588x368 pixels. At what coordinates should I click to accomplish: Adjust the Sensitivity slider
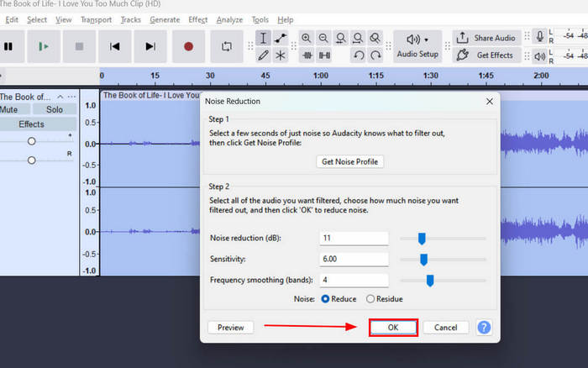pyautogui.click(x=423, y=260)
